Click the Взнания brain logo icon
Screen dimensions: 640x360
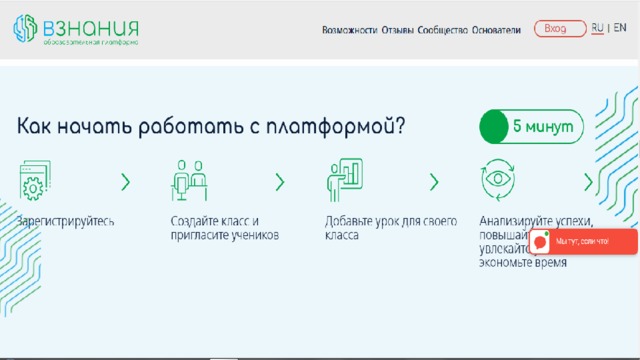tap(25, 28)
